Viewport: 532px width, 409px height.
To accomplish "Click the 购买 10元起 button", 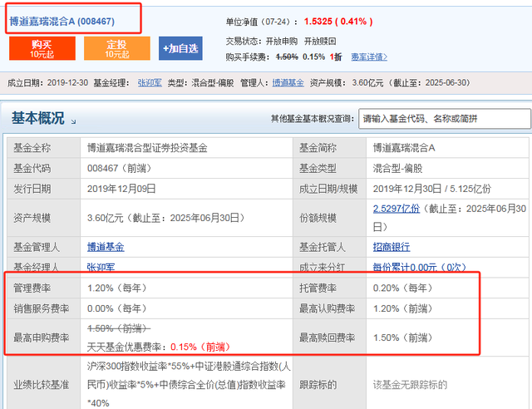I will (x=42, y=48).
